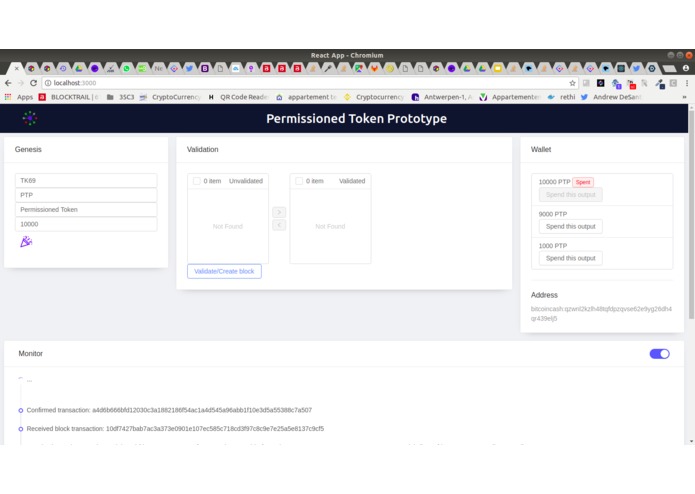Viewport: 695px width, 494px height.
Task: Spend the 1000 PTP output
Action: [x=570, y=258]
